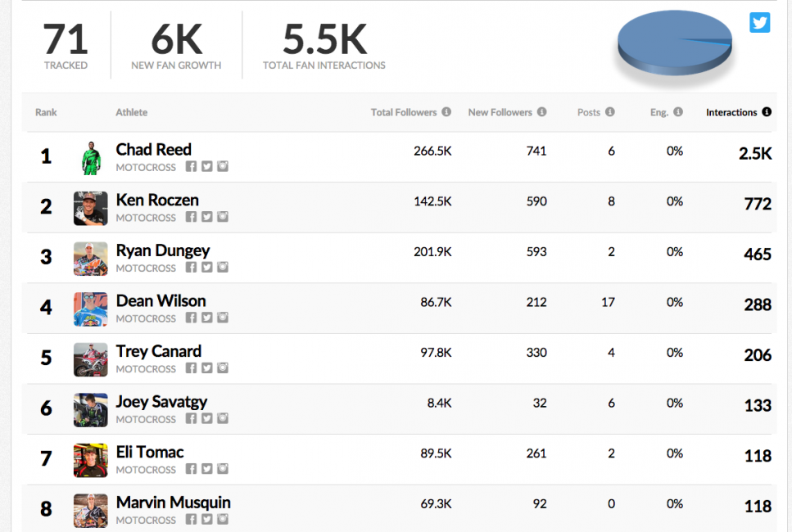
Task: Click info icon next to Interactions
Action: (767, 112)
